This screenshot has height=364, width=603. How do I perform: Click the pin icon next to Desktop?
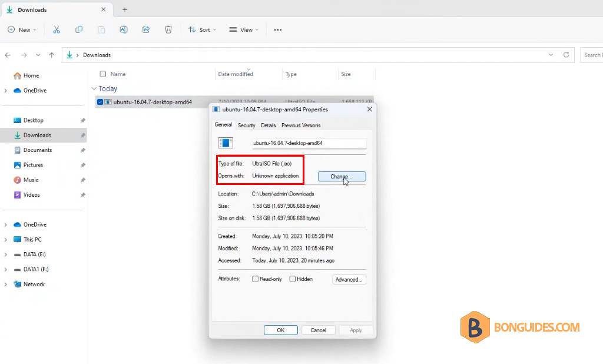(82, 120)
